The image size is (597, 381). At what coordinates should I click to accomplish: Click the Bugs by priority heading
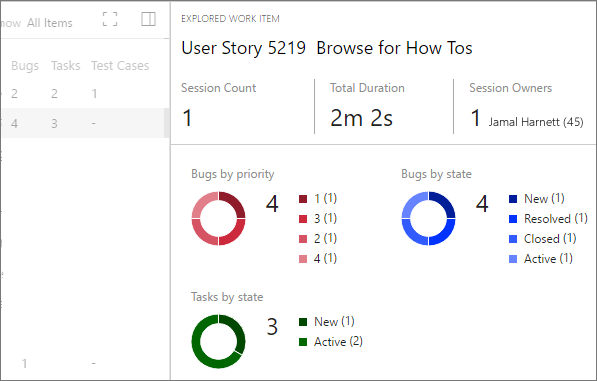click(x=233, y=174)
